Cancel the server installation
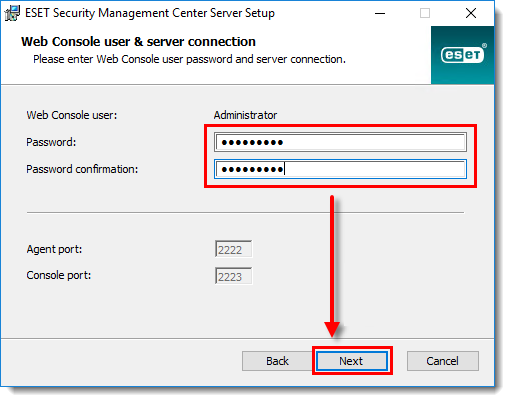 tap(443, 361)
